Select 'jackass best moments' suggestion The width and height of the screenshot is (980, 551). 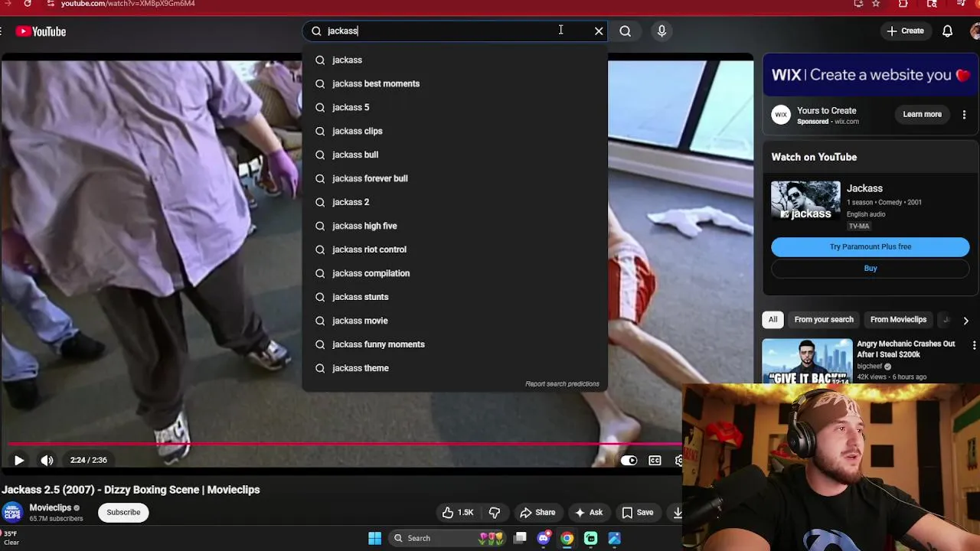tap(455, 83)
